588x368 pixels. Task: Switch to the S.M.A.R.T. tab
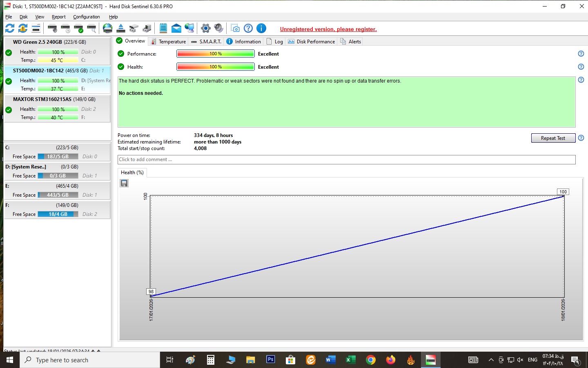207,41
